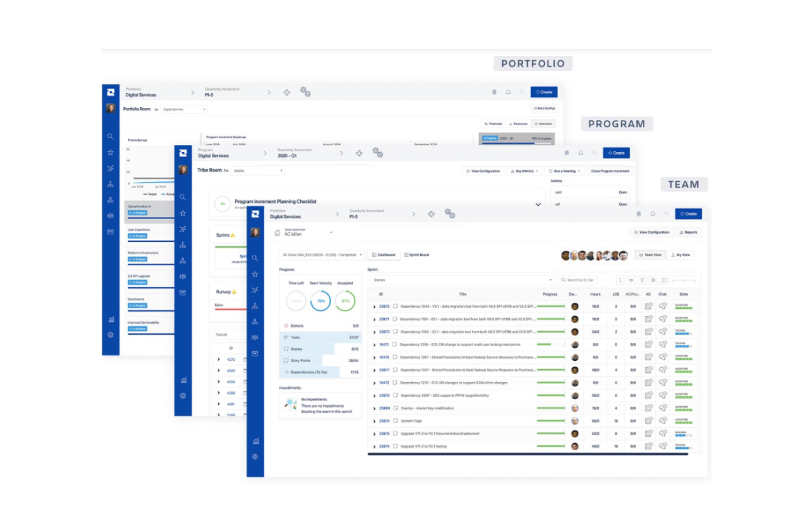Click the plus icon in Program window header
Screen dimensions: 812x532
coord(359,153)
